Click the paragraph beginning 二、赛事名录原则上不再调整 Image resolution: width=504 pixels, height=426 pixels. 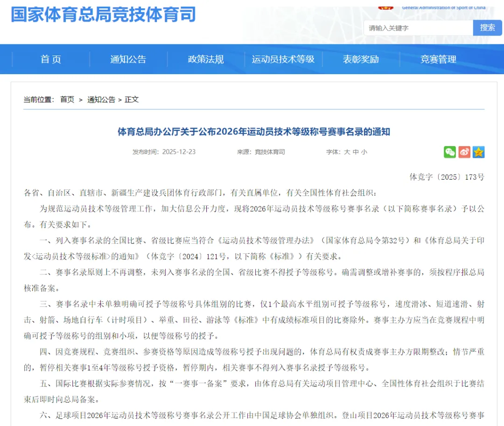click(x=254, y=280)
